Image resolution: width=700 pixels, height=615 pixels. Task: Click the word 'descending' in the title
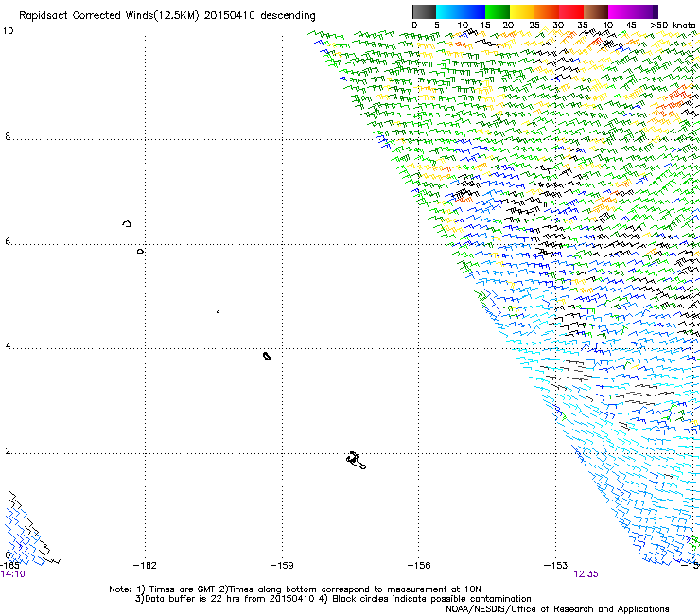(288, 16)
